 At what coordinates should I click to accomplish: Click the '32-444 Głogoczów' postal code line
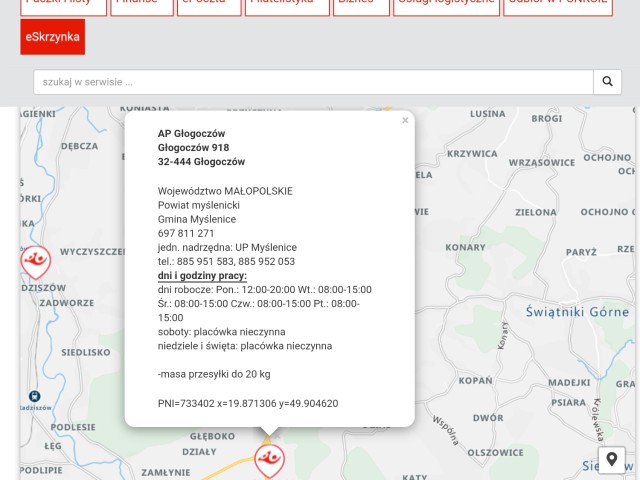click(201, 162)
